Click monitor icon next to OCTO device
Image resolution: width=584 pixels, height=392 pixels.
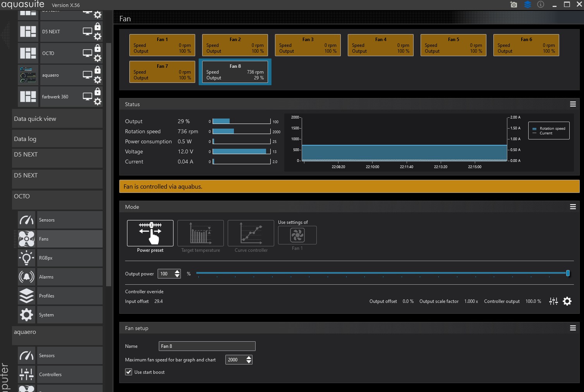(x=88, y=53)
